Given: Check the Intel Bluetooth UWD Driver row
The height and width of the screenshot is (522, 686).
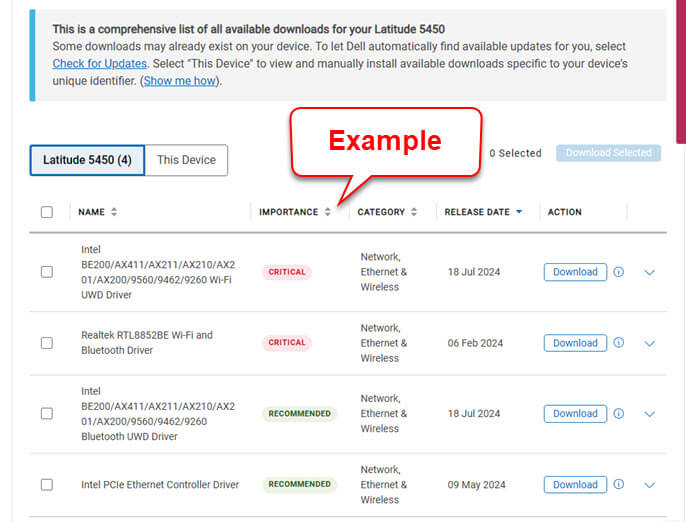Looking at the screenshot, I should (x=47, y=413).
